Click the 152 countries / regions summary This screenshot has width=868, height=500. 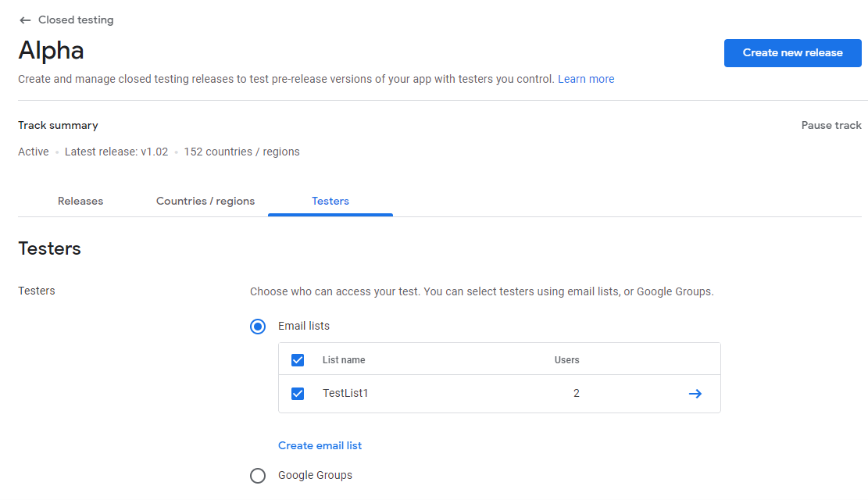coord(241,152)
